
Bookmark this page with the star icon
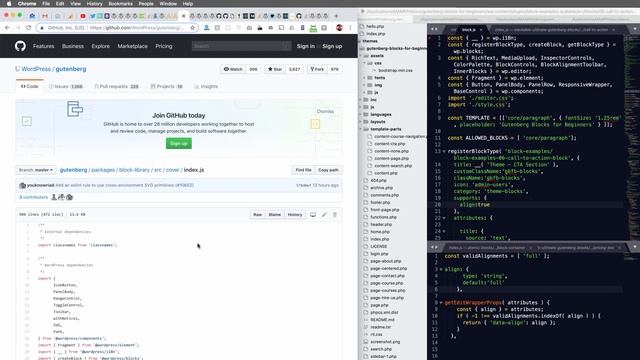point(193,28)
